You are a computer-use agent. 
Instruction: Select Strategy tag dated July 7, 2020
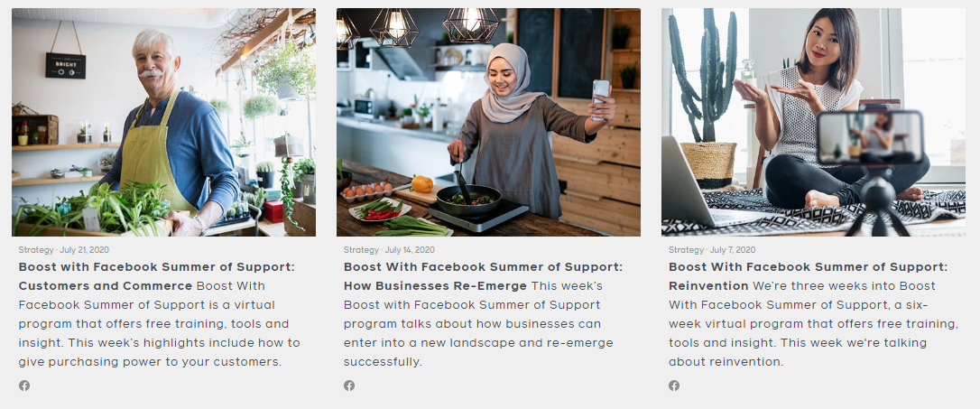point(686,249)
